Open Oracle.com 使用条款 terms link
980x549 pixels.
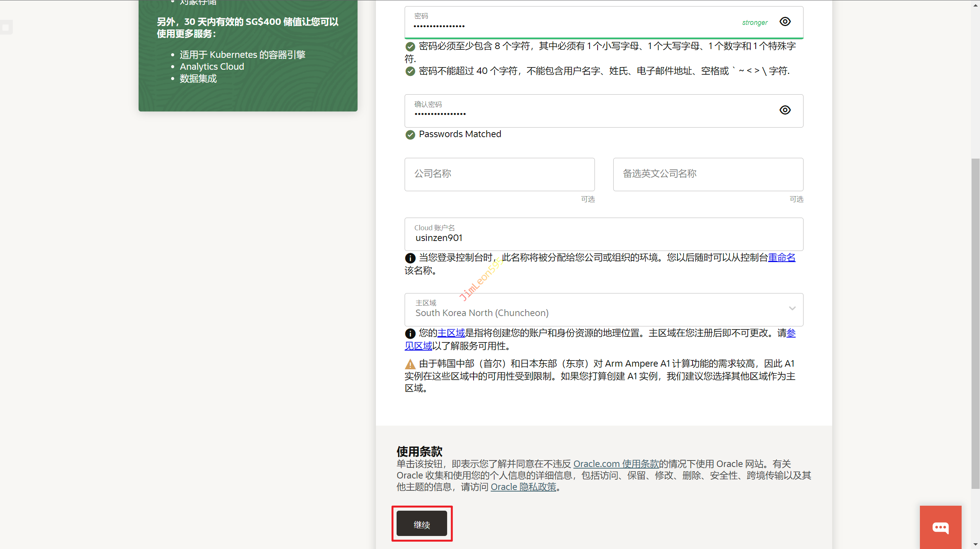coord(616,464)
